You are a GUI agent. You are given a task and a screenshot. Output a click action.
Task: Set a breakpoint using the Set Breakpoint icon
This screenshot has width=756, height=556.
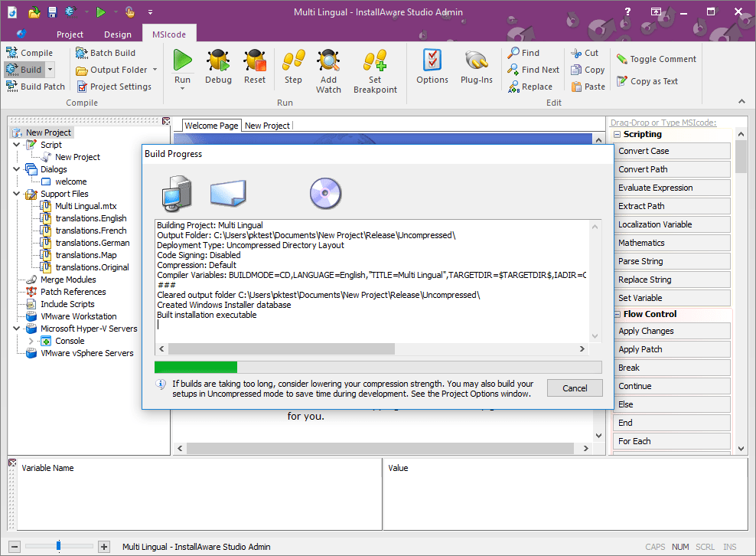375,69
